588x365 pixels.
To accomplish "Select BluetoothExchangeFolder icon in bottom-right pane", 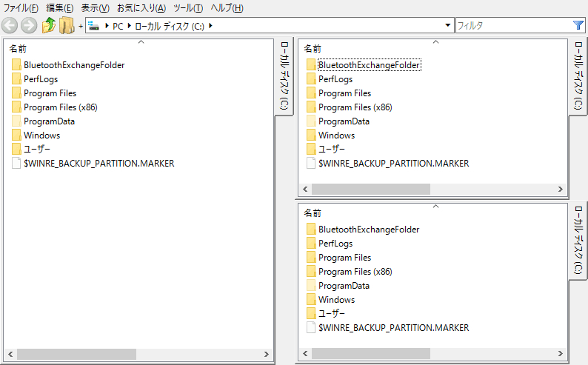I will [311, 230].
